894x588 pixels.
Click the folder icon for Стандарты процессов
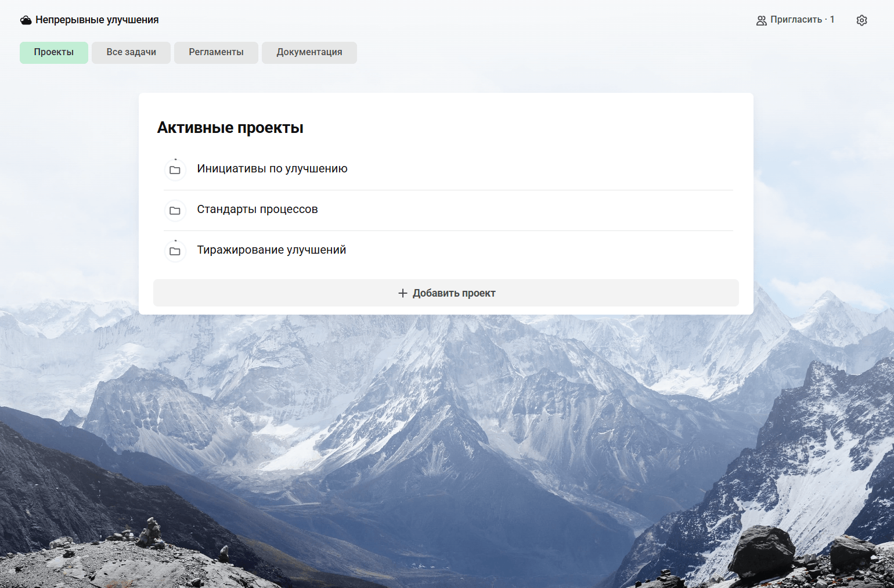click(x=175, y=211)
